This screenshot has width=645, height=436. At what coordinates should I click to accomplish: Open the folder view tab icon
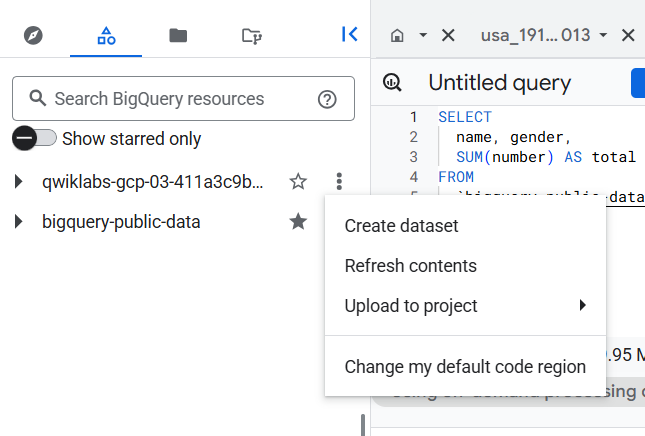coord(178,35)
